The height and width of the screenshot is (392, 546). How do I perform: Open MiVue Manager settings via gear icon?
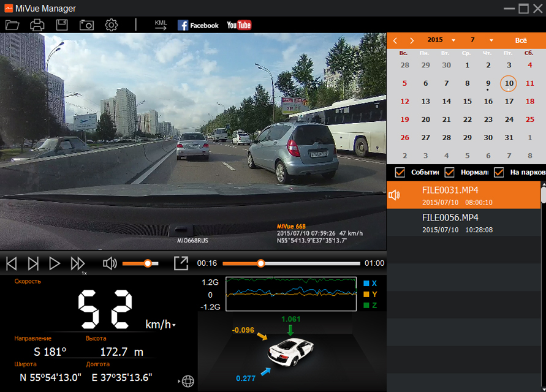(111, 24)
